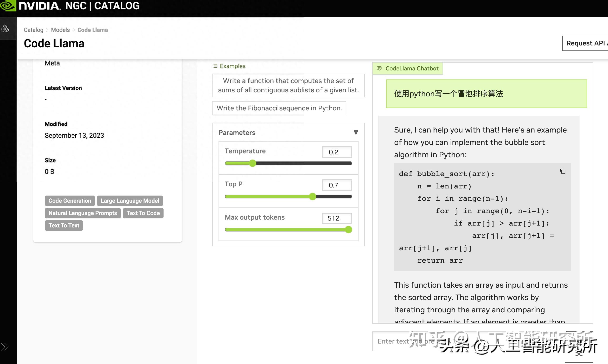Click the Examples list icon
This screenshot has width=608, height=364.
(215, 66)
